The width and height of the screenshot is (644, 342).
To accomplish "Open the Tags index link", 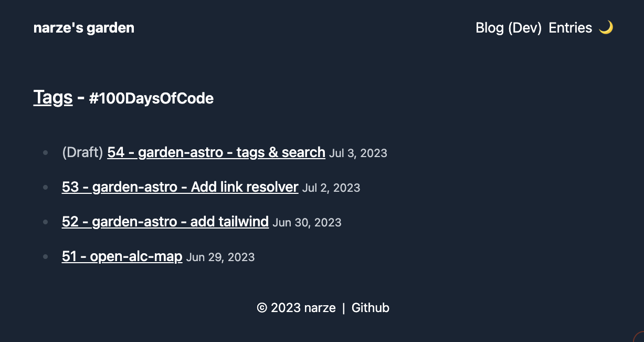I will click(x=53, y=97).
